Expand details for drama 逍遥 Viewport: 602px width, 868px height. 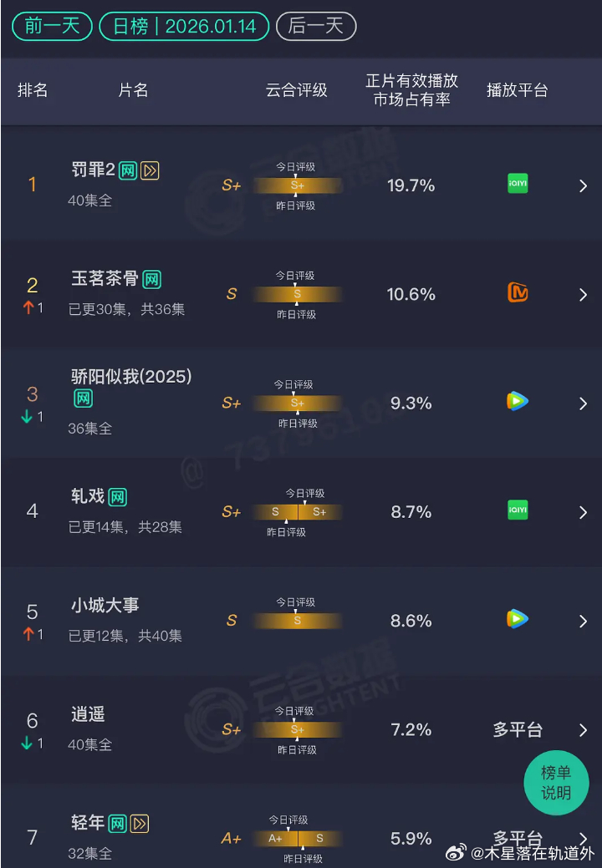583,729
